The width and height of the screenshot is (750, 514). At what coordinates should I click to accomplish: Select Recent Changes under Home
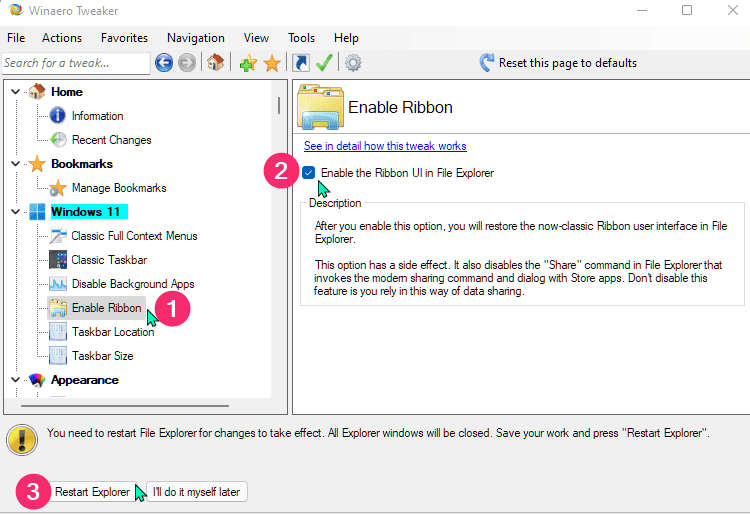click(x=111, y=140)
